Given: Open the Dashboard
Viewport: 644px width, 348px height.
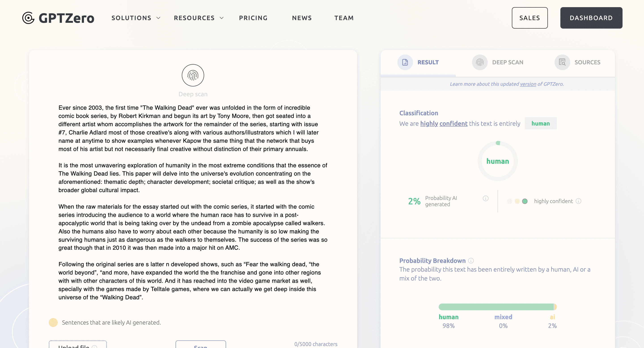Looking at the screenshot, I should click(591, 18).
